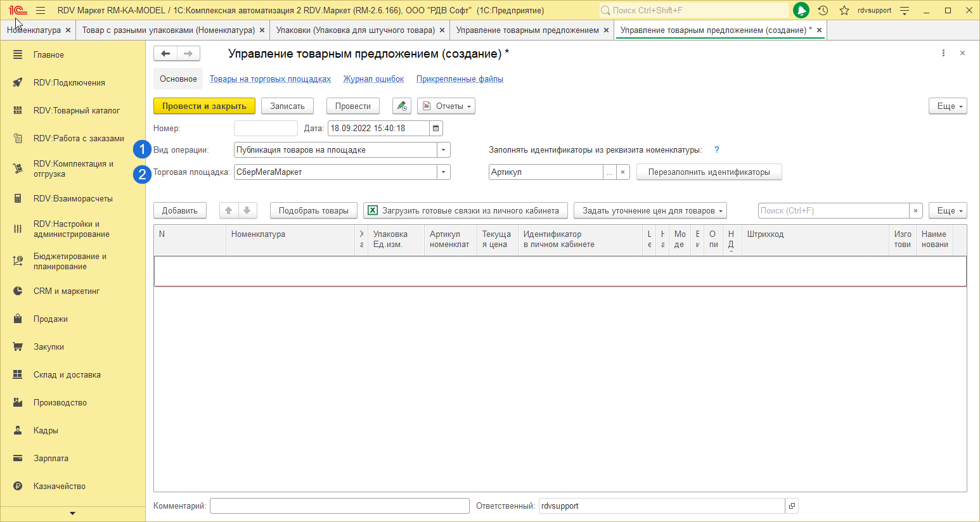Expand the Торговая площадка dropdown
Screen dimensions: 980x522
444,172
